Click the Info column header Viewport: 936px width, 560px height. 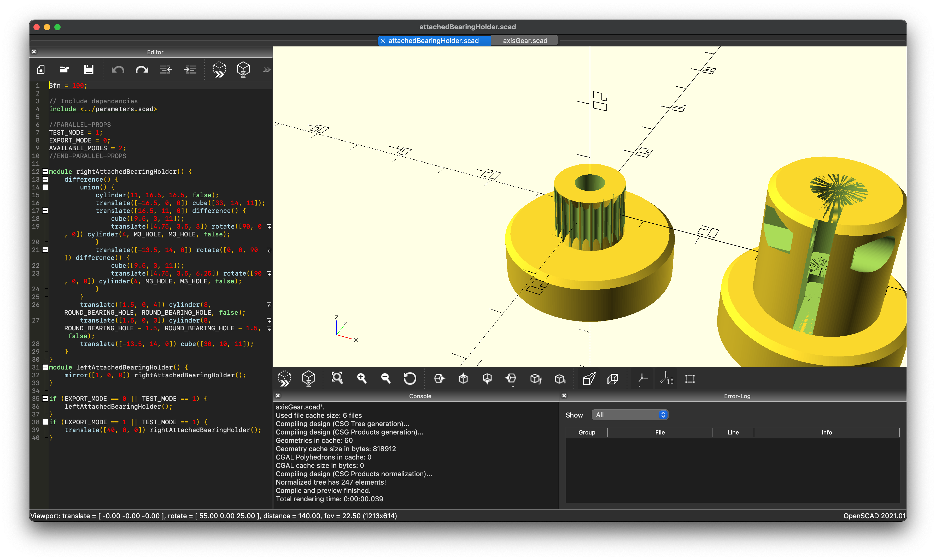click(826, 432)
